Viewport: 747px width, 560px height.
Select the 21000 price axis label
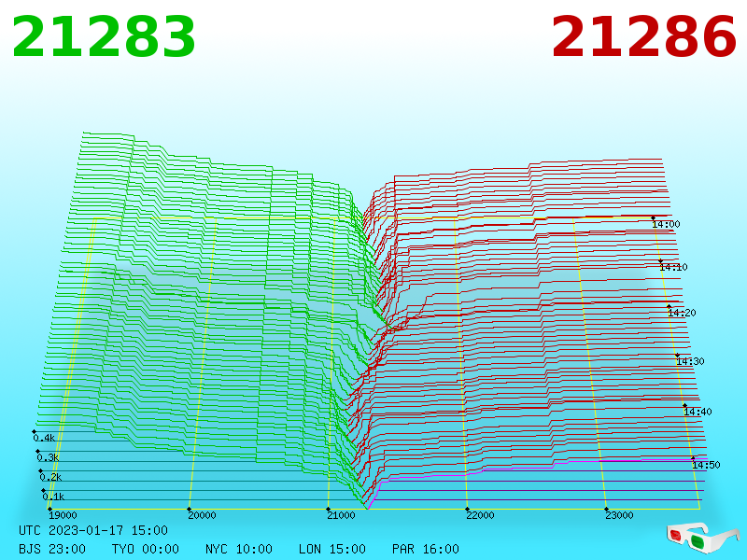click(341, 515)
